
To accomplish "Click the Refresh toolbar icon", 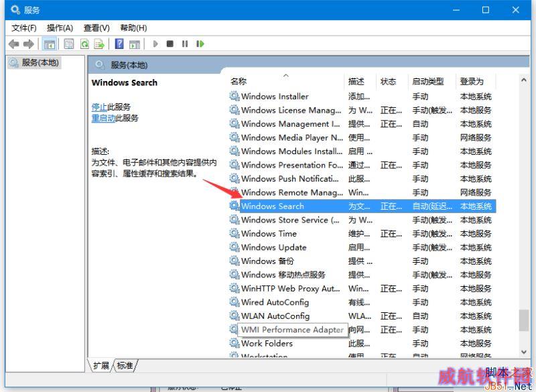I will [x=84, y=44].
